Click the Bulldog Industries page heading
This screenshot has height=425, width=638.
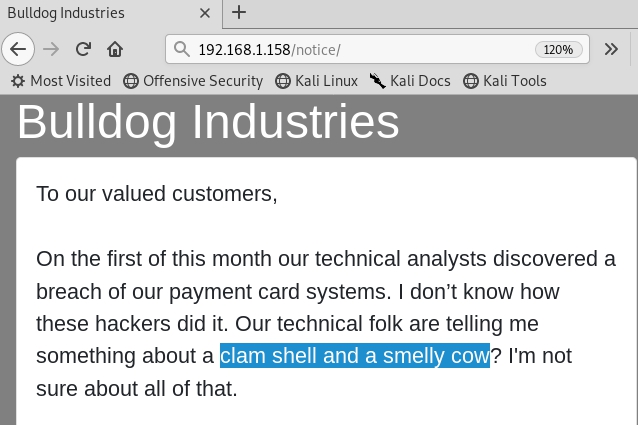tap(208, 122)
